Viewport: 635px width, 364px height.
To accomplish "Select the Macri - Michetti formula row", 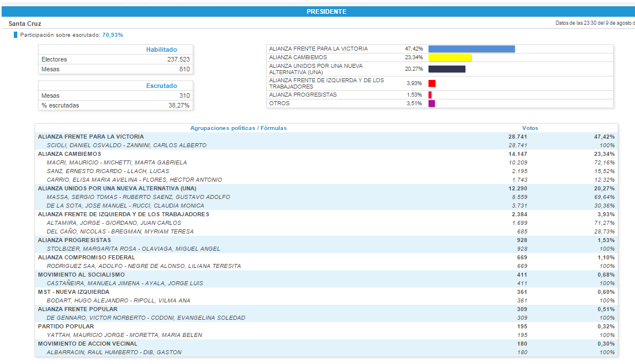I will (x=326, y=162).
